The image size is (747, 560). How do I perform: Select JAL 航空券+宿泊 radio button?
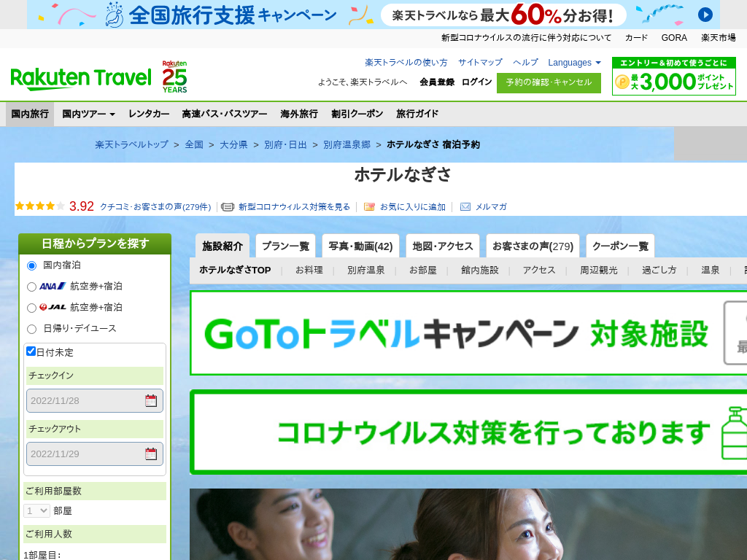tap(31, 308)
